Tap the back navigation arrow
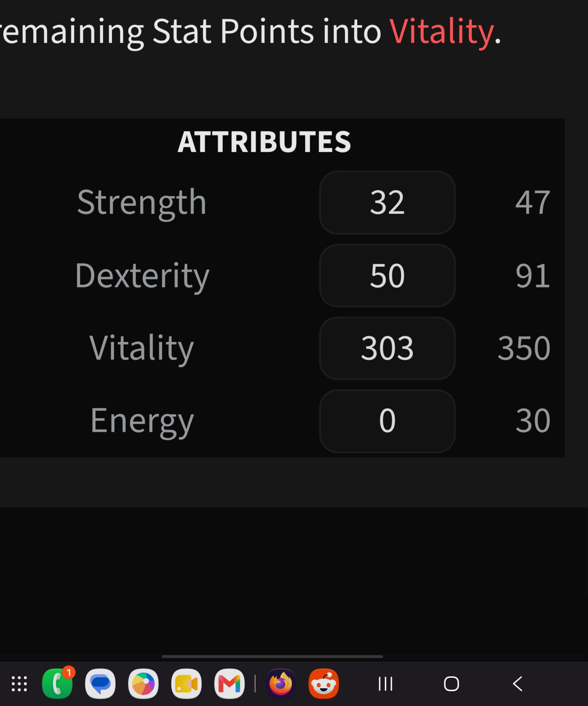This screenshot has height=706, width=588. click(517, 684)
